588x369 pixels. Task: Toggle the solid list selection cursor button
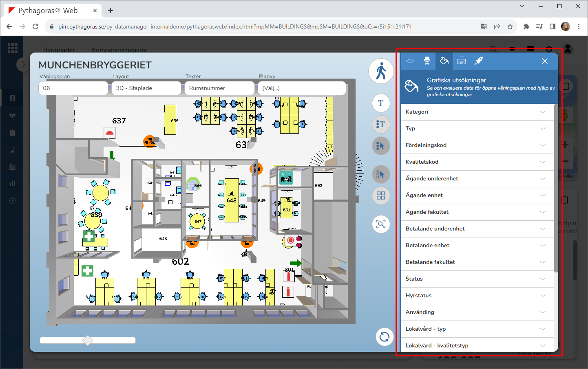381,145
